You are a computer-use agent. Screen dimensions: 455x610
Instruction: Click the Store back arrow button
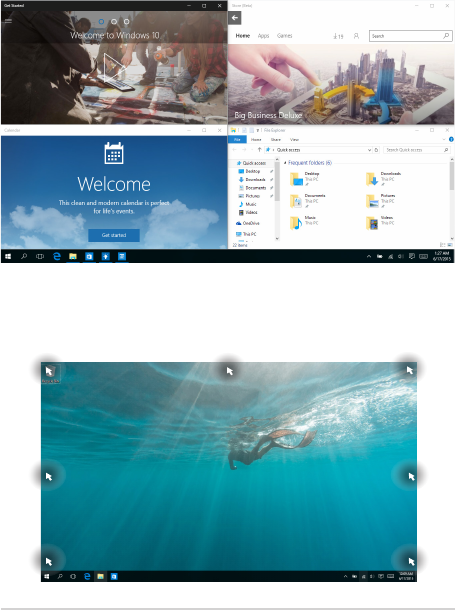[234, 18]
